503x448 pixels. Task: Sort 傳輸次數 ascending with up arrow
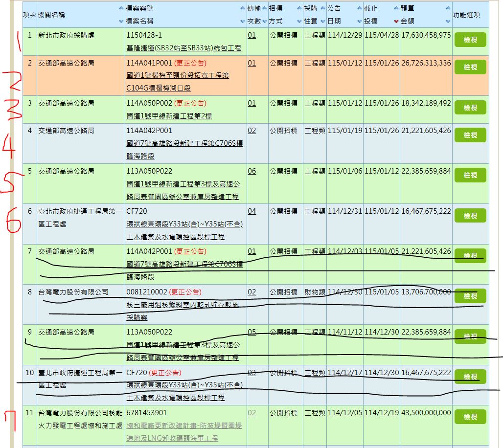pyautogui.click(x=264, y=9)
